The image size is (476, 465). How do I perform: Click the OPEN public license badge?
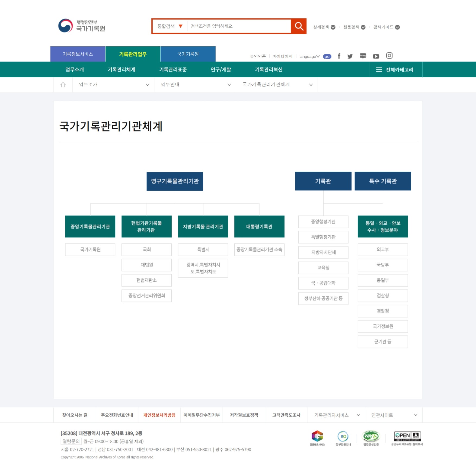click(x=407, y=438)
